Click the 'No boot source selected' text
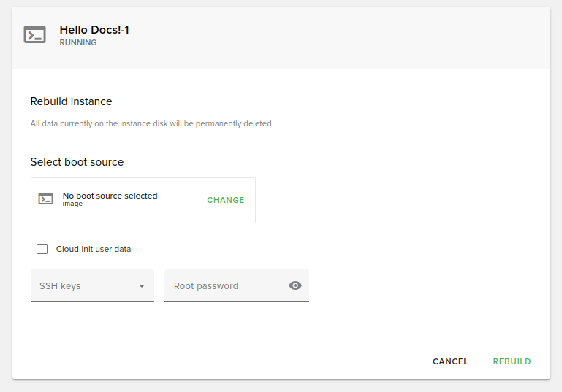Screen dimensions: 562x392 point(110,196)
